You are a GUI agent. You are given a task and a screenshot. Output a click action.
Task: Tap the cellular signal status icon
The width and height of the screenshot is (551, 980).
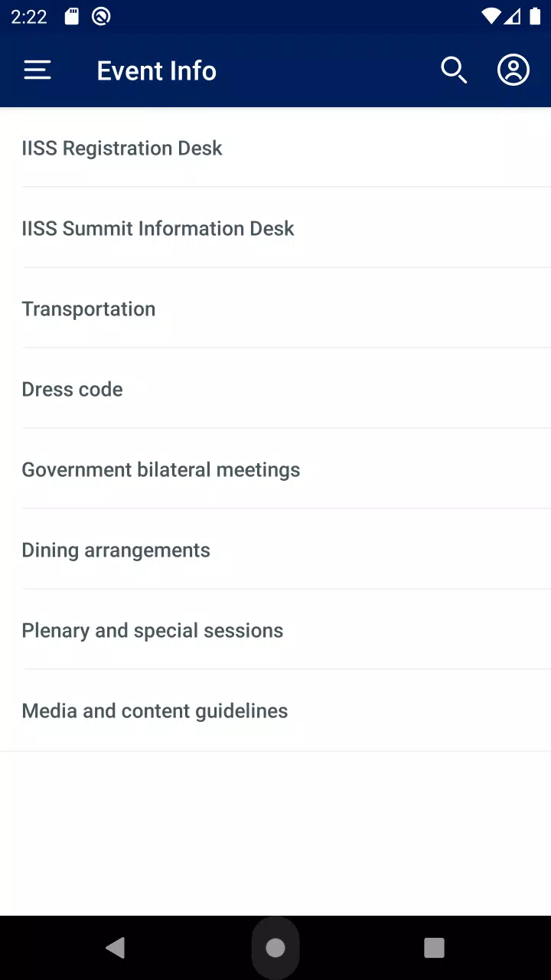(512, 17)
